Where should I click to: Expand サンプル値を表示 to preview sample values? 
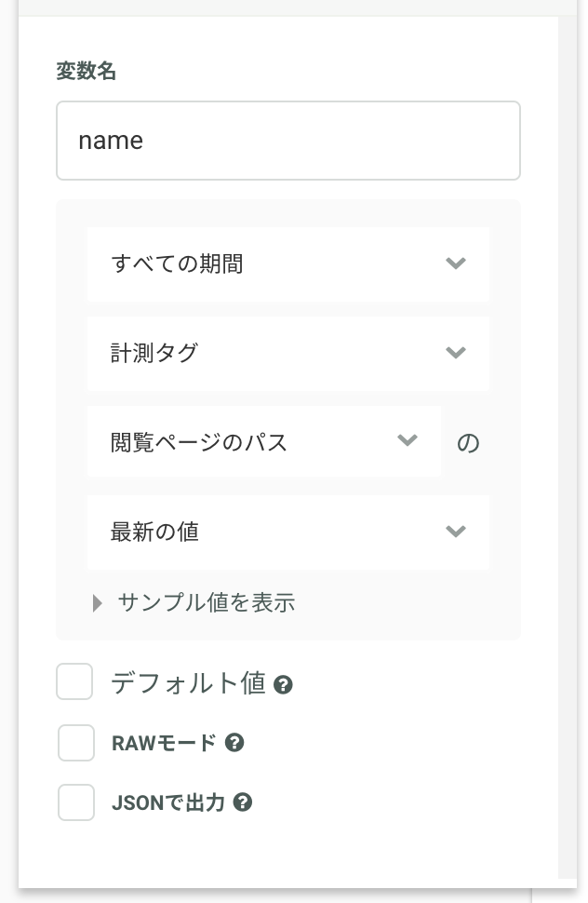point(205,603)
